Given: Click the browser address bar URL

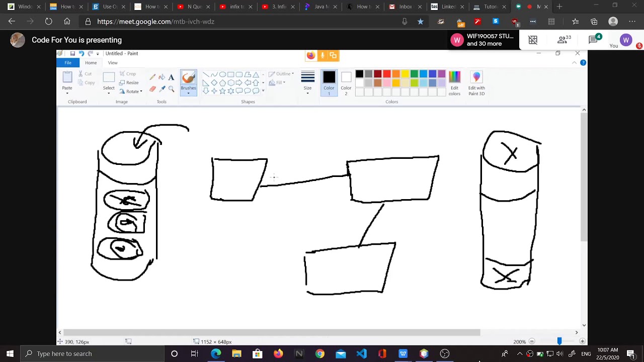Looking at the screenshot, I should (x=155, y=22).
